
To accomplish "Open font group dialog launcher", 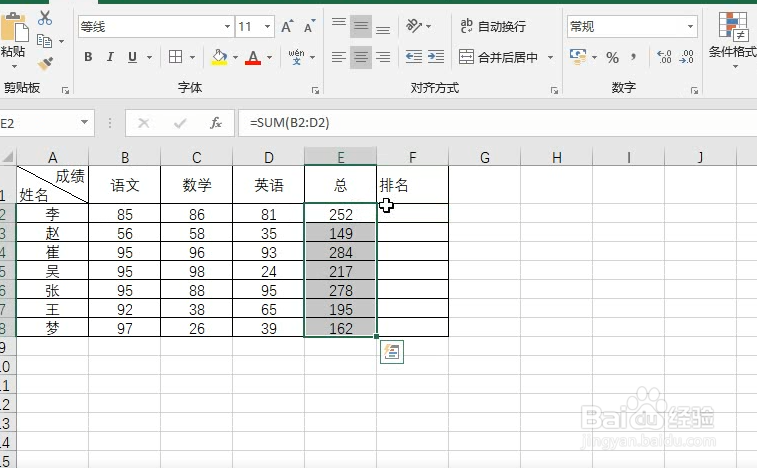I will click(315, 90).
